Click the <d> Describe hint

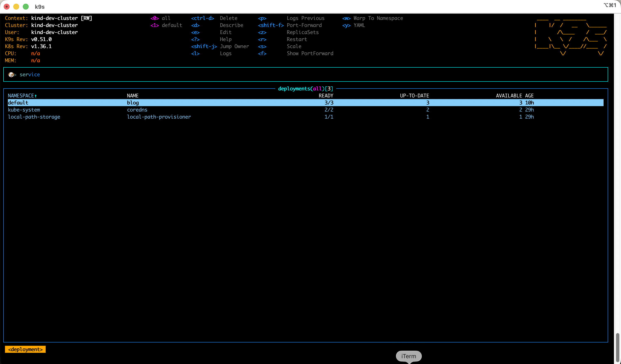[217, 25]
